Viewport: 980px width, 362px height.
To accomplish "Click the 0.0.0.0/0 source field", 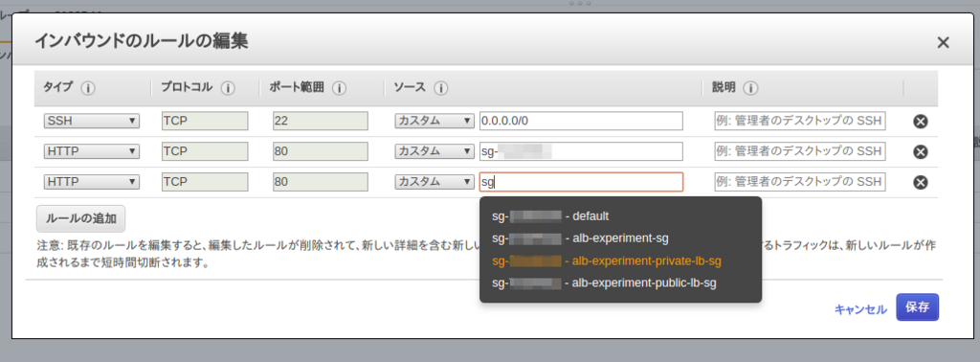I will [x=581, y=121].
